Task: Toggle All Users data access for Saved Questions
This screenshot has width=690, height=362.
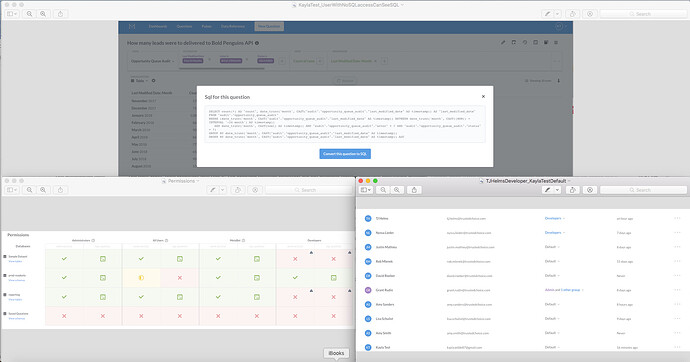Action: [141, 316]
